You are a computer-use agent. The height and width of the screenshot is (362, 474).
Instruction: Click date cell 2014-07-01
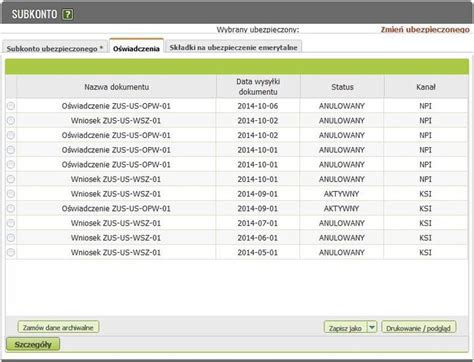[x=258, y=223]
